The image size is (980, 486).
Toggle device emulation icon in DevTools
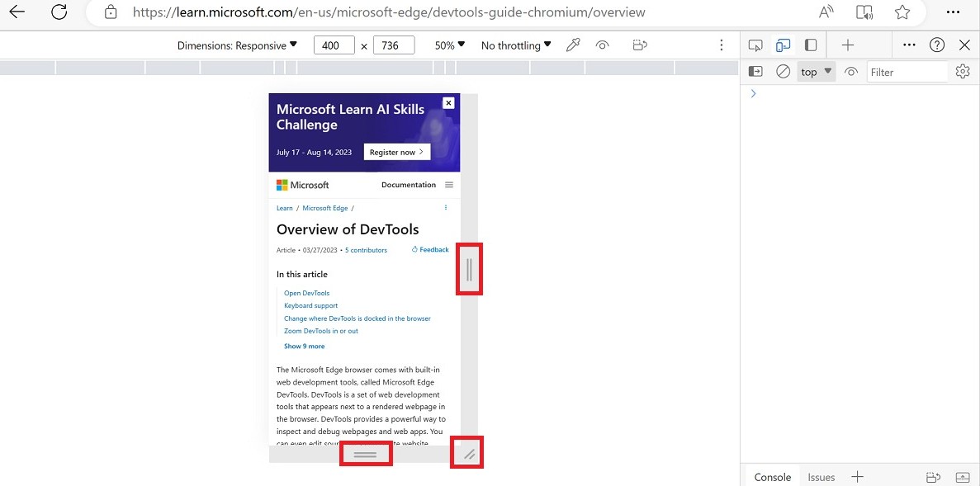783,45
